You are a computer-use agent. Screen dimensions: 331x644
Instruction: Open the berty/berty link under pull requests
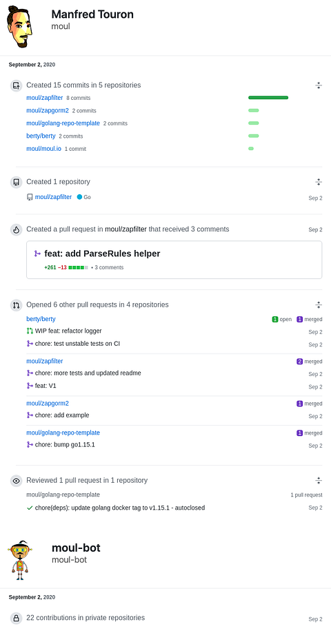pos(41,319)
